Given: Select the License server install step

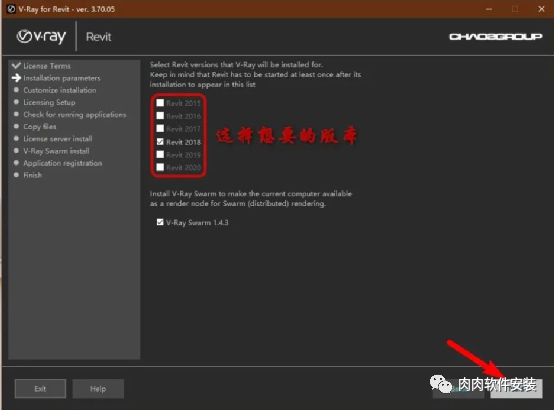Looking at the screenshot, I should (58, 139).
